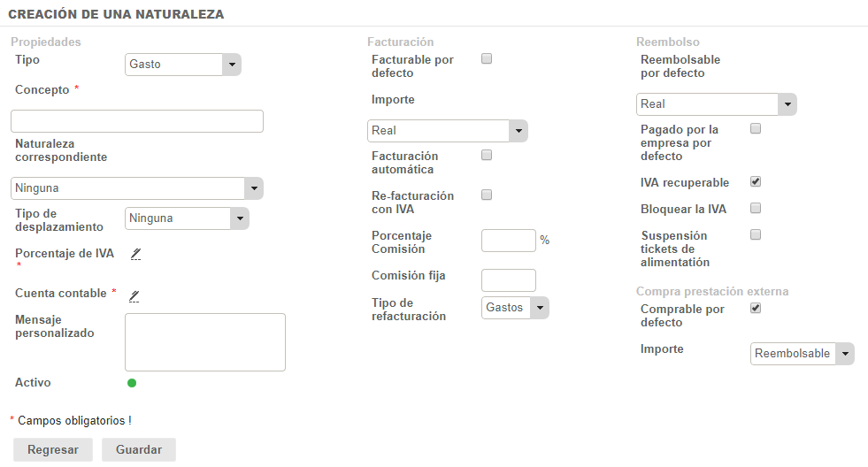Check the Re-facturación con IVA box
Viewport: 868px width, 467px height.
tap(486, 195)
